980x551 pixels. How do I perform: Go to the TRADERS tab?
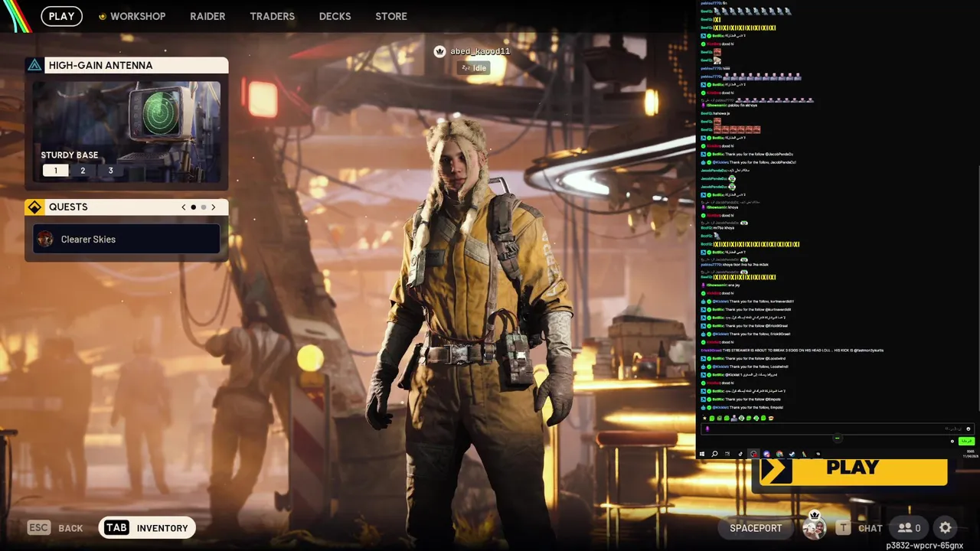click(272, 16)
